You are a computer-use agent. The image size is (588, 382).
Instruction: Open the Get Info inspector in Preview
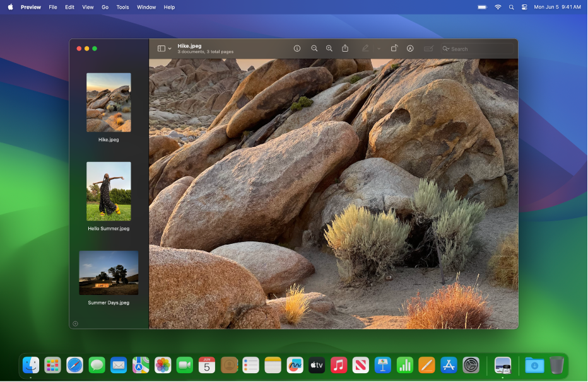[298, 48]
